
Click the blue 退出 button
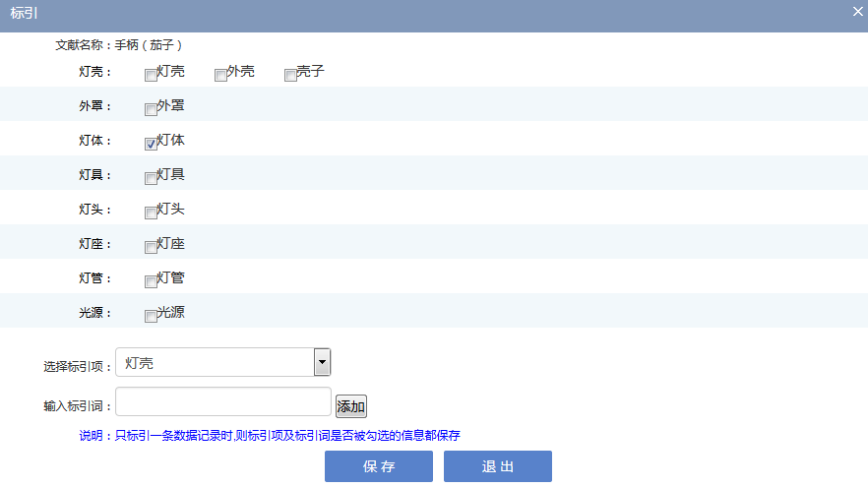tap(497, 466)
